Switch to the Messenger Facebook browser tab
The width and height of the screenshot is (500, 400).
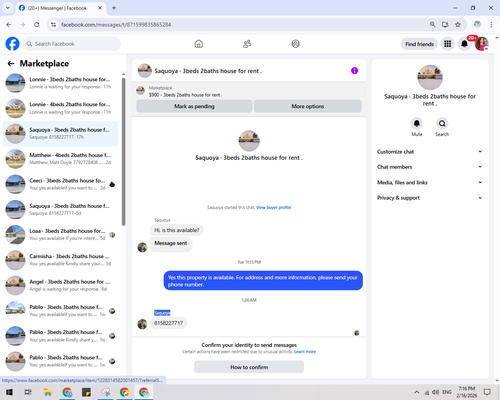61,8
